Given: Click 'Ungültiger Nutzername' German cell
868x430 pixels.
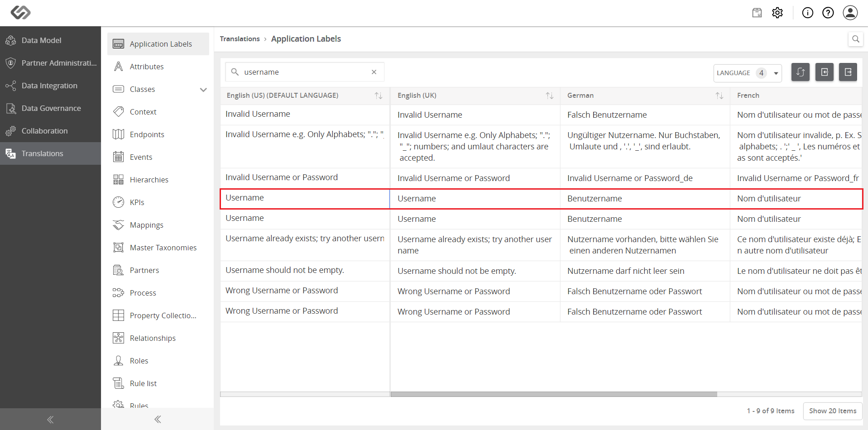Looking at the screenshot, I should click(645, 147).
